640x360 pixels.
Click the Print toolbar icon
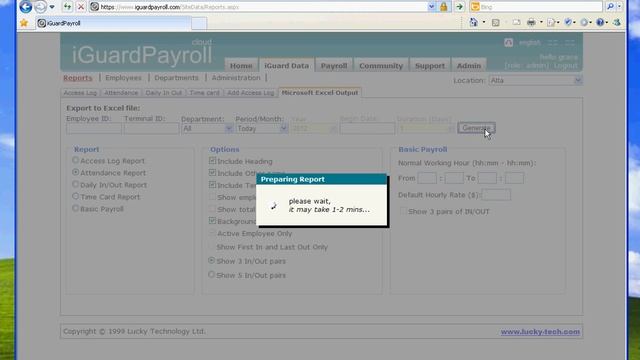[x=531, y=22]
